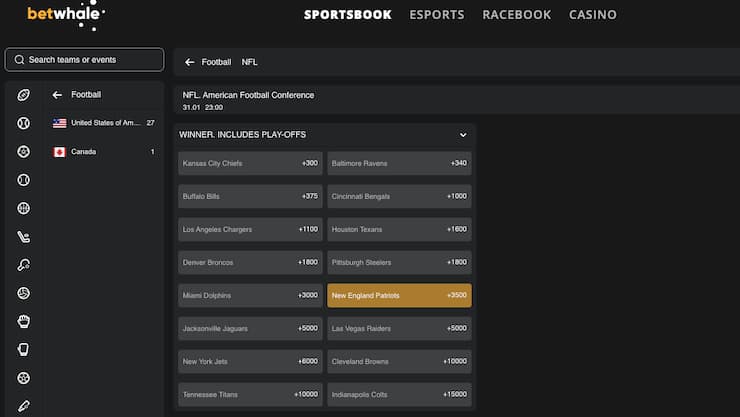Click NFL in the breadcrumb bar

(249, 62)
